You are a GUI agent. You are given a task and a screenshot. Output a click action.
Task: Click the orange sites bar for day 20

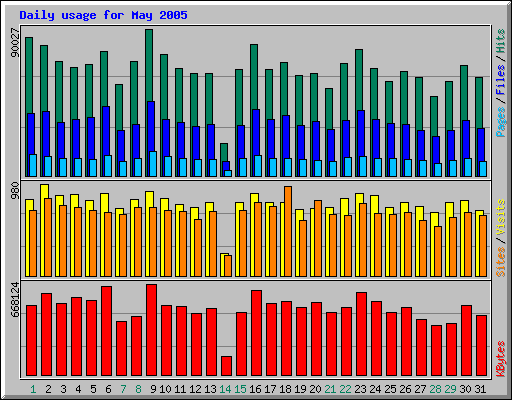click(x=318, y=238)
